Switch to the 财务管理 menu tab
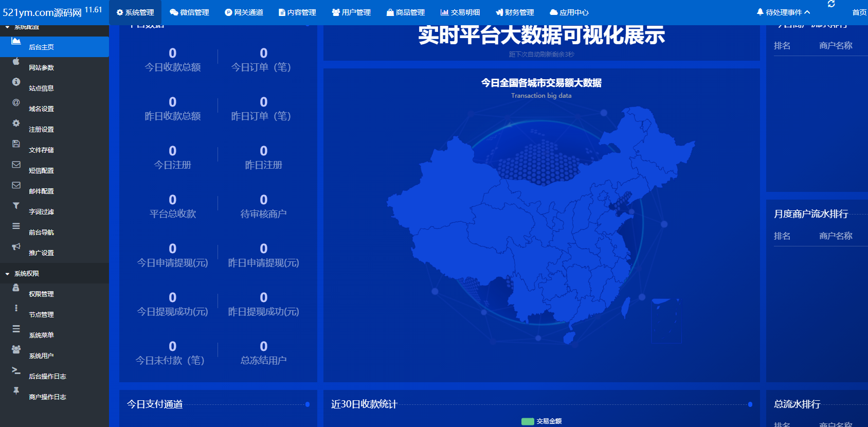868x427 pixels. 515,12
